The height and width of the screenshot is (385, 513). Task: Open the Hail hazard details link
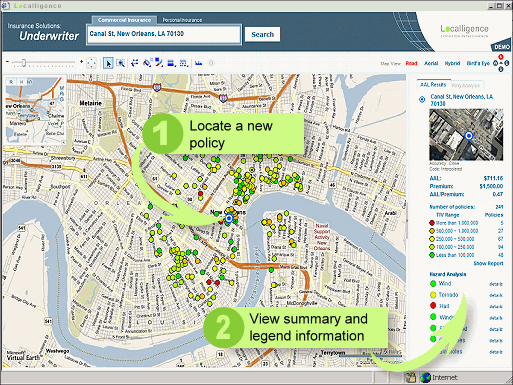tap(496, 307)
